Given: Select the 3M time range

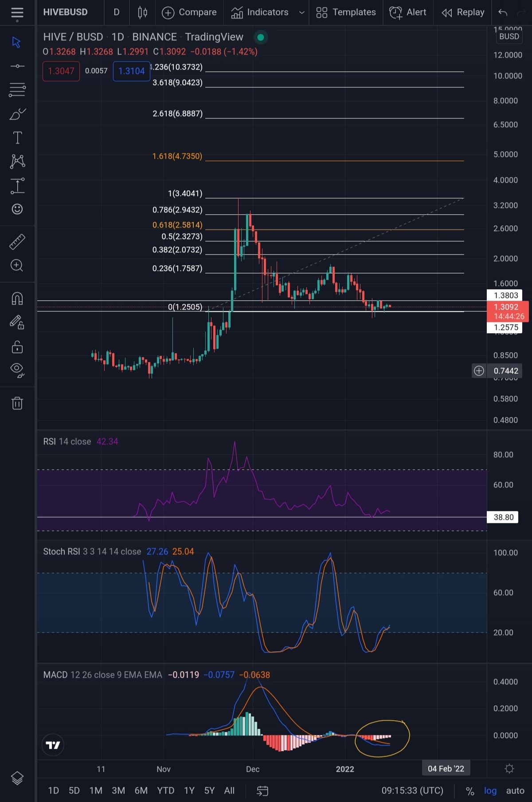Looking at the screenshot, I should click(x=118, y=790).
